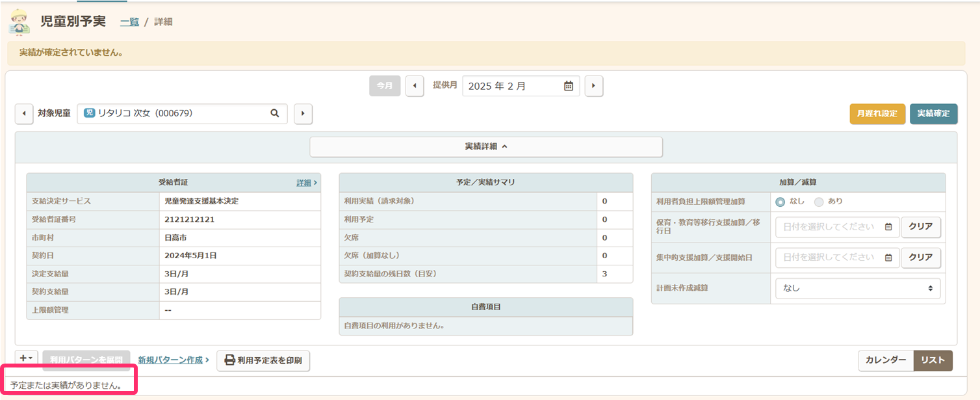Switch to previous child arrow
The image size is (980, 400).
[24, 114]
